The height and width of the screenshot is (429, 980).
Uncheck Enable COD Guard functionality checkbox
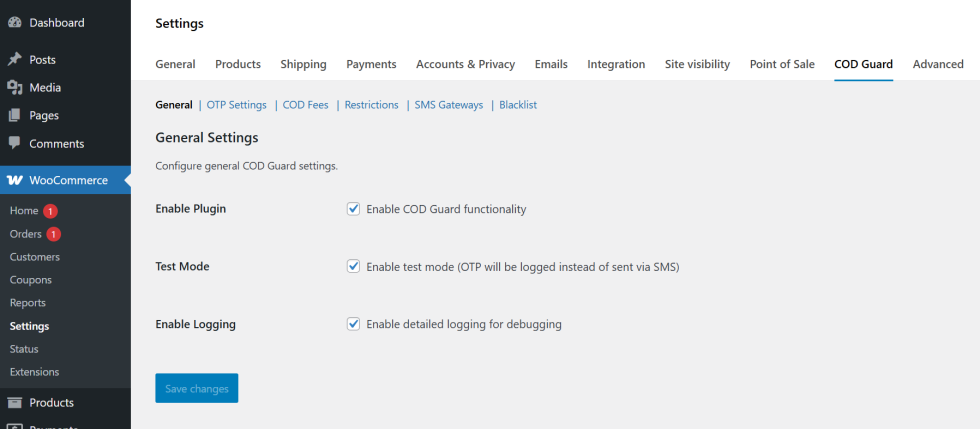click(x=353, y=209)
